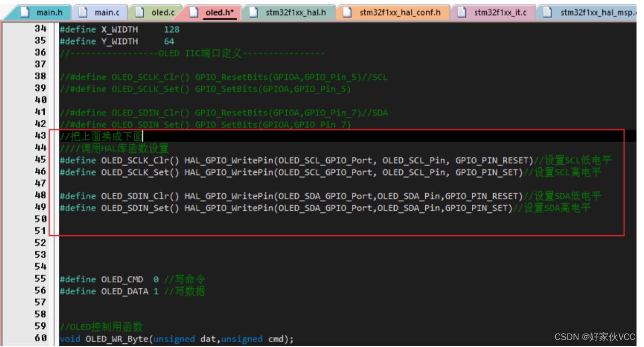Viewport: 644px width, 347px height.
Task: Click the file icon on stm32f1xx_hal_conf.h tab
Action: (348, 12)
